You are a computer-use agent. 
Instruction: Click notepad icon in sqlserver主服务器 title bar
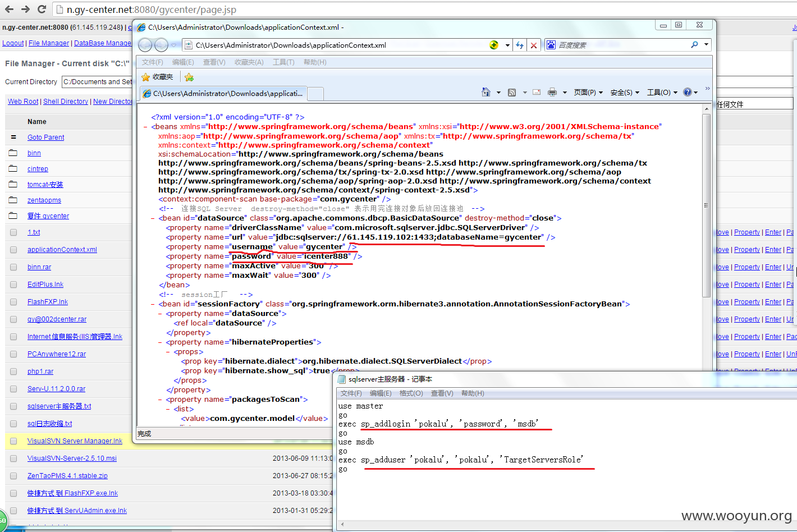click(342, 379)
